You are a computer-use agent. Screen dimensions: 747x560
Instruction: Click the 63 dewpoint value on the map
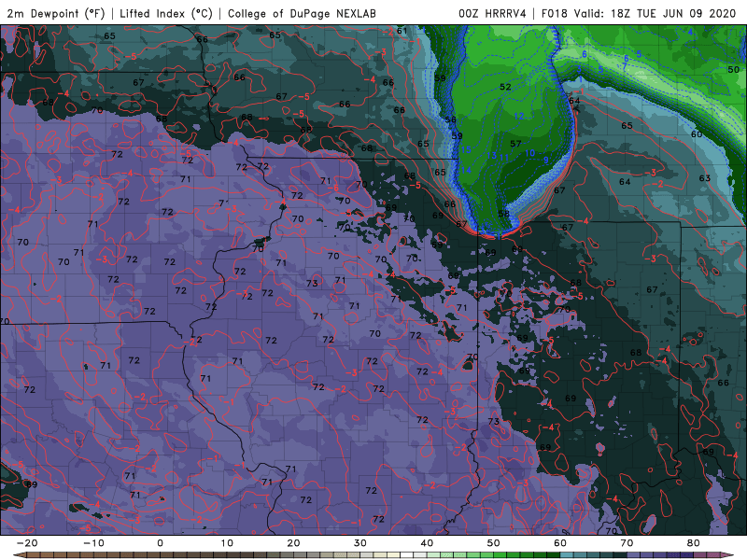pyautogui.click(x=705, y=178)
